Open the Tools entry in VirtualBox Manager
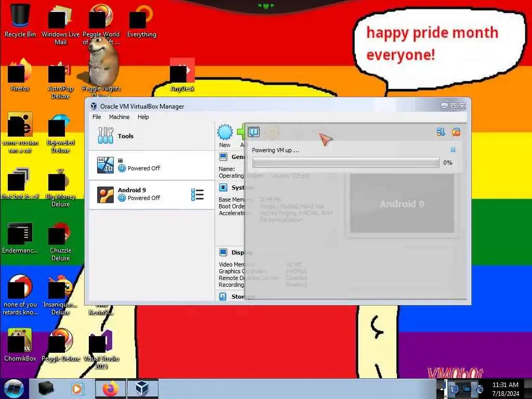Image resolution: width=532 pixels, height=399 pixels. (x=151, y=136)
